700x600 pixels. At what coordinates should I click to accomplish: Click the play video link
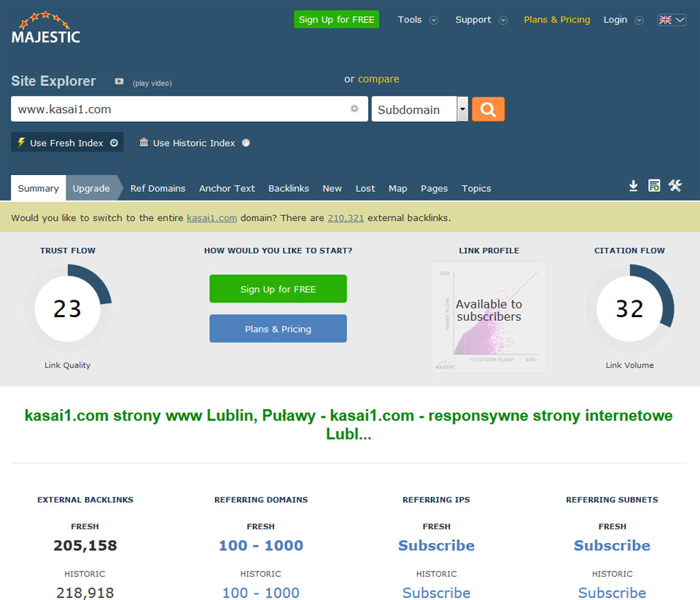152,83
